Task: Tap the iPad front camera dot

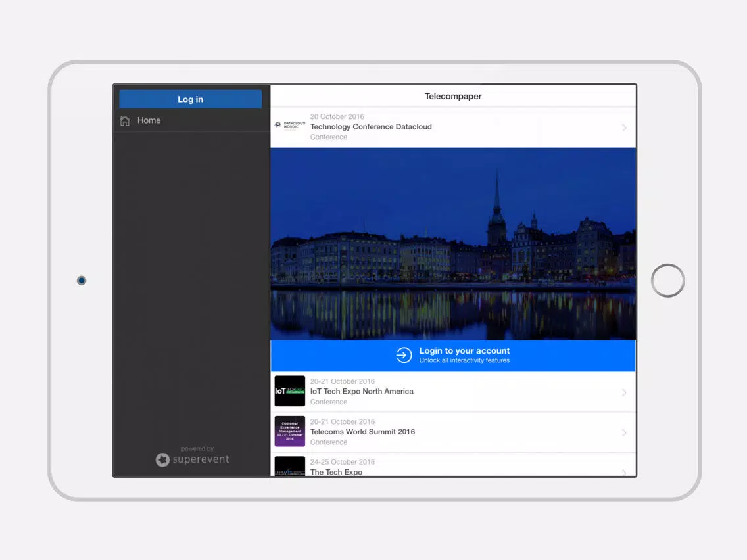Action: coord(82,281)
